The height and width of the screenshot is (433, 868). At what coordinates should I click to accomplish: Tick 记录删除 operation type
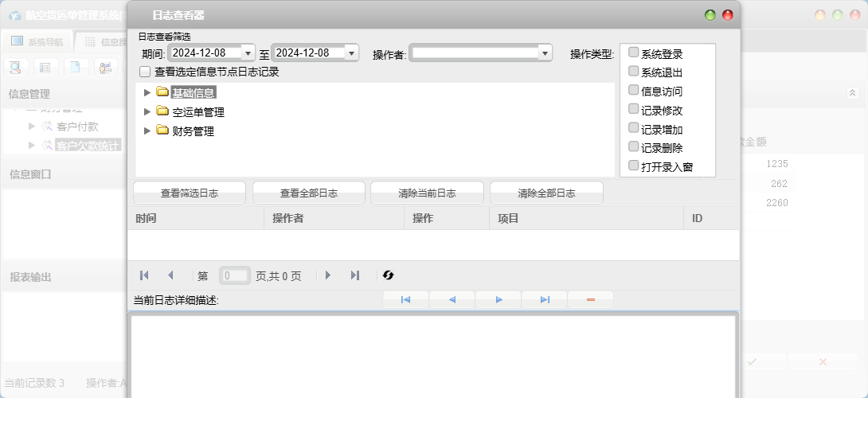634,146
